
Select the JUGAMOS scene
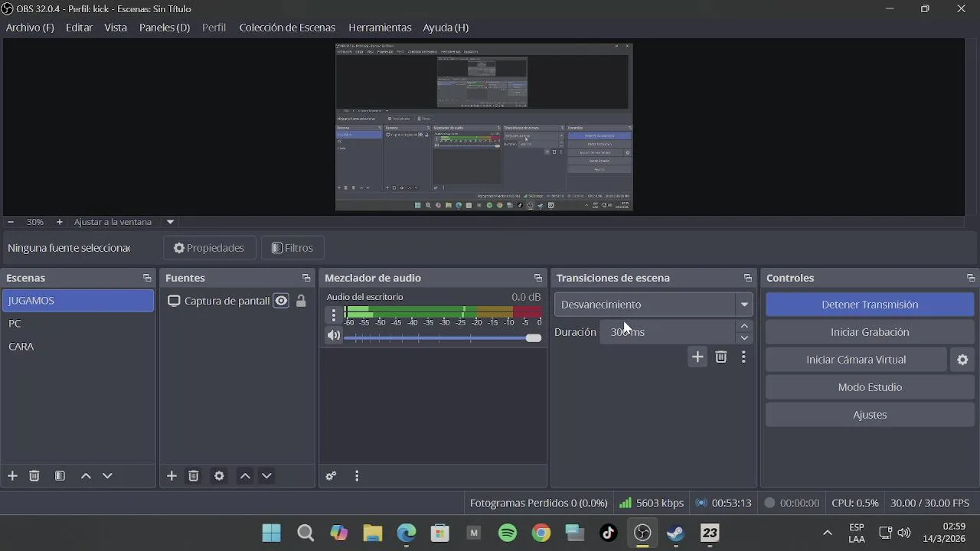[78, 301]
